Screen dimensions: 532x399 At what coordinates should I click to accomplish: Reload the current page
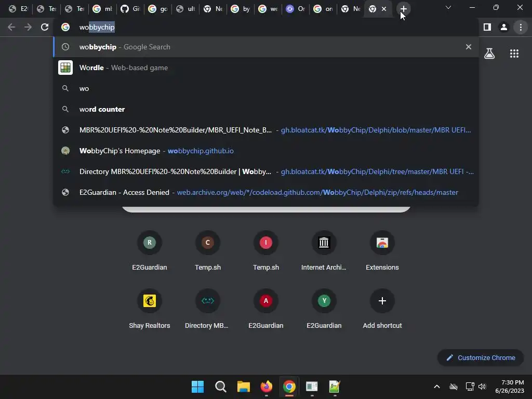click(45, 27)
